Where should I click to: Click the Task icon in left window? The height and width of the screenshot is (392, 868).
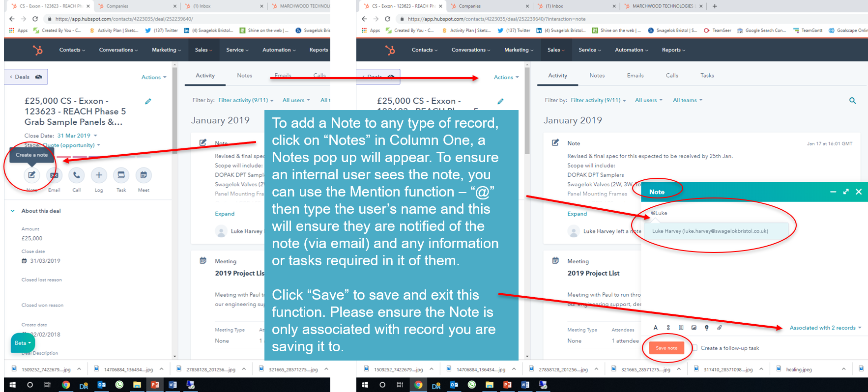tap(121, 175)
